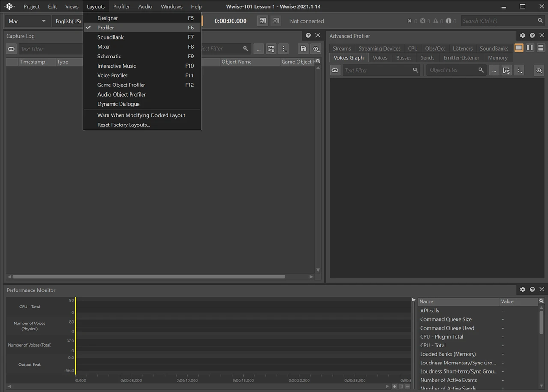548x392 pixels.
Task: Toggle Warn When Modifying Docked Layout
Action: (142, 115)
